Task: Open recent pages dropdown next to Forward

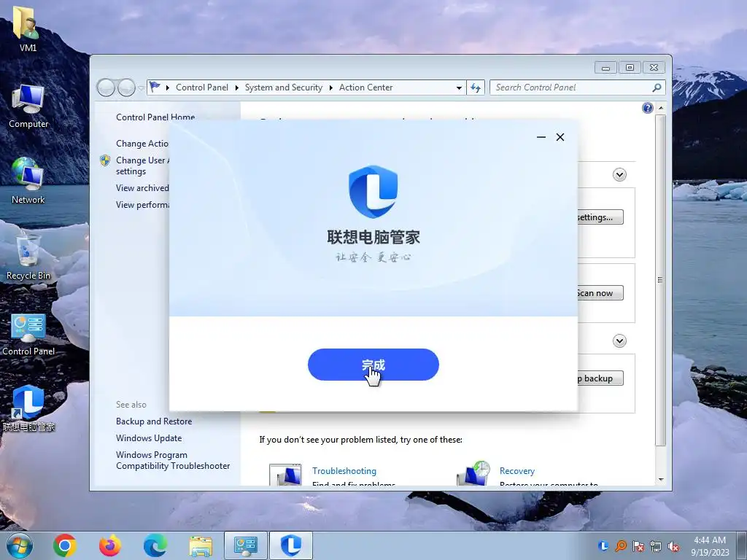Action: coord(141,88)
